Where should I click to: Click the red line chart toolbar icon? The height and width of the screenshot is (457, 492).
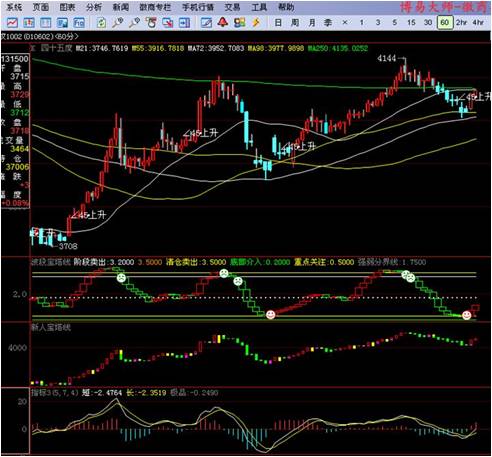[x=12, y=23]
